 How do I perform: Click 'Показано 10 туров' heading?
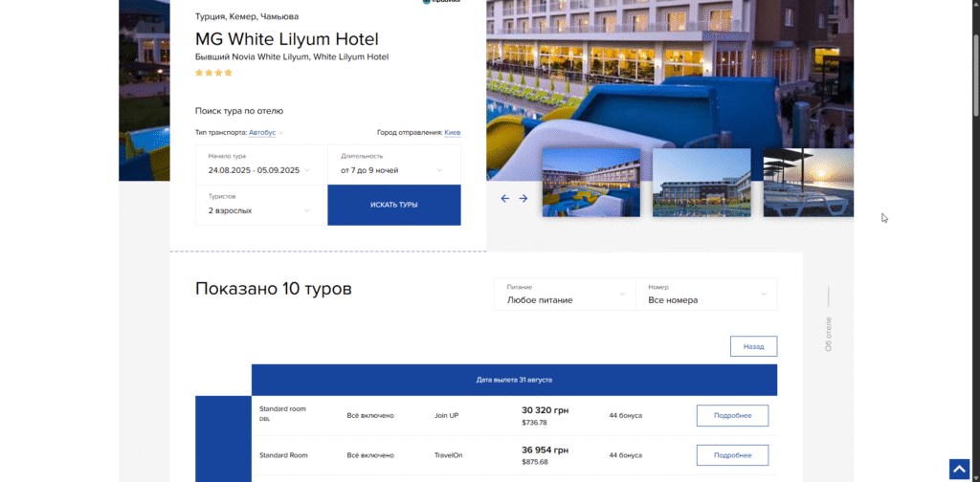273,289
